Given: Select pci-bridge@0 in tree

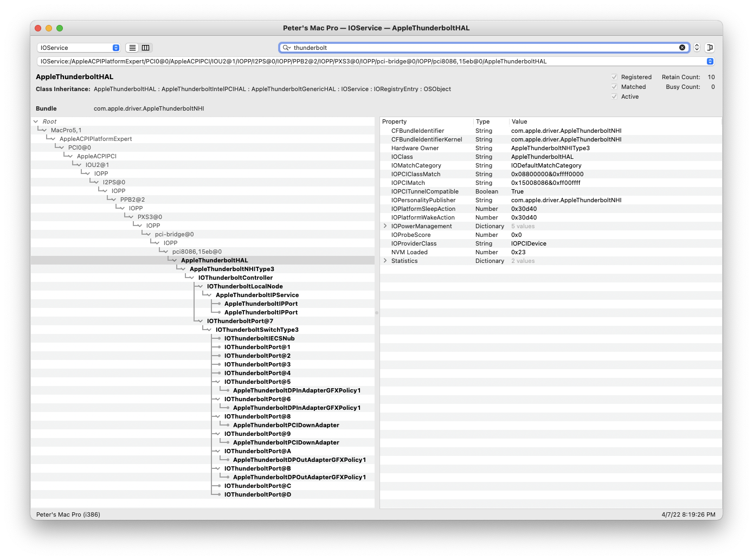Looking at the screenshot, I should coord(174,234).
